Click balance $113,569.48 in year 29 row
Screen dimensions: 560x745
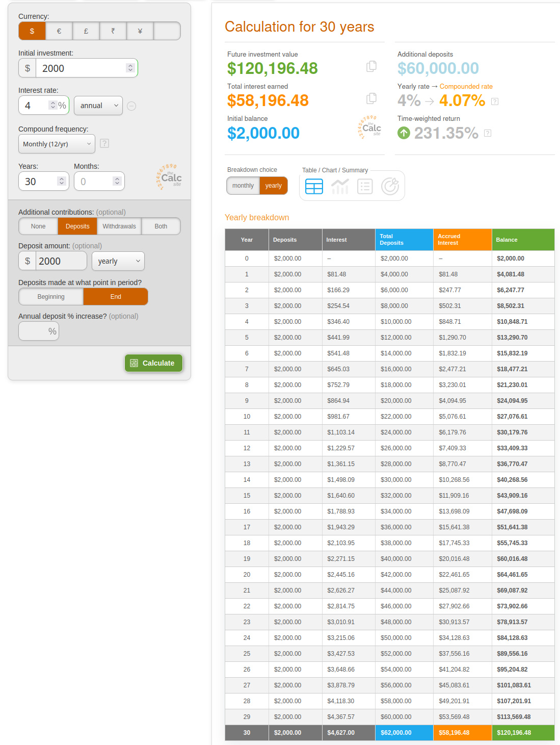(x=514, y=717)
